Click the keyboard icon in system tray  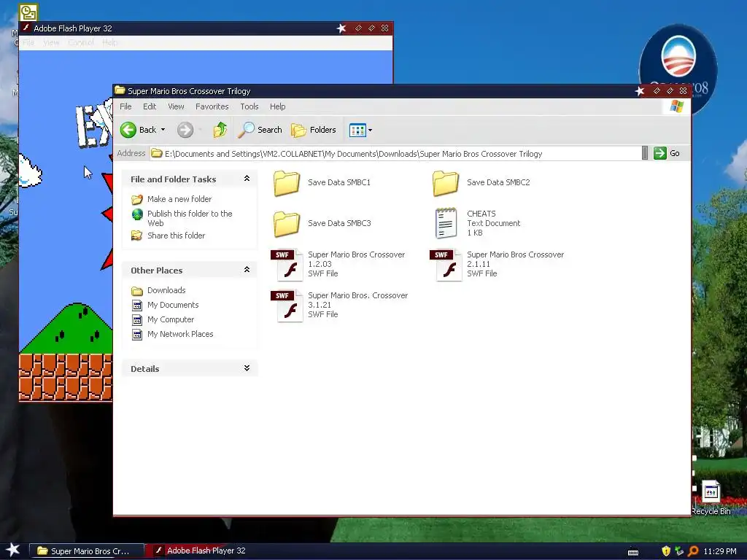pos(633,552)
